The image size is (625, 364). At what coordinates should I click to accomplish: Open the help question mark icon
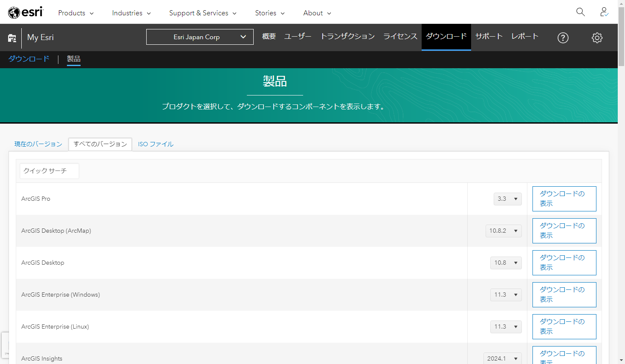coord(563,38)
